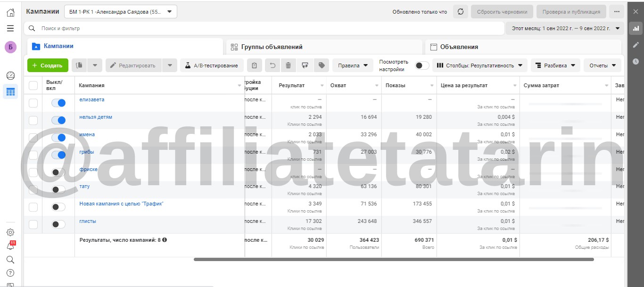
Task: Expand the 'Редактировать' dropdown arrow
Action: click(170, 66)
